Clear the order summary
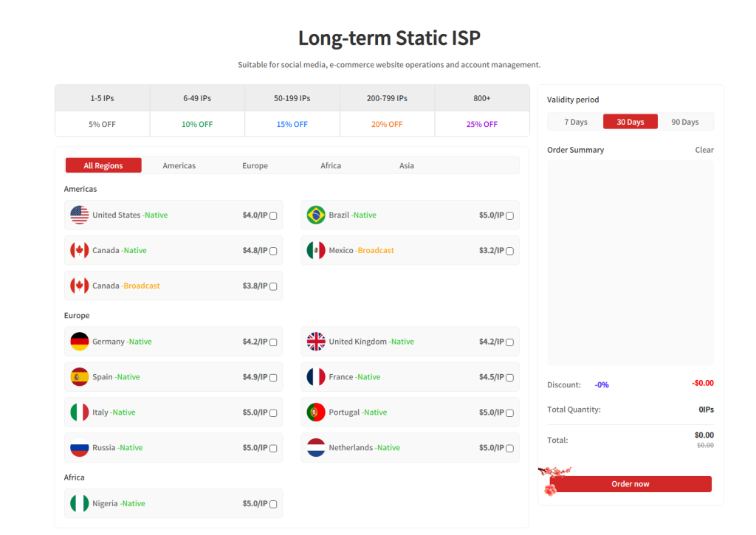 pos(704,150)
